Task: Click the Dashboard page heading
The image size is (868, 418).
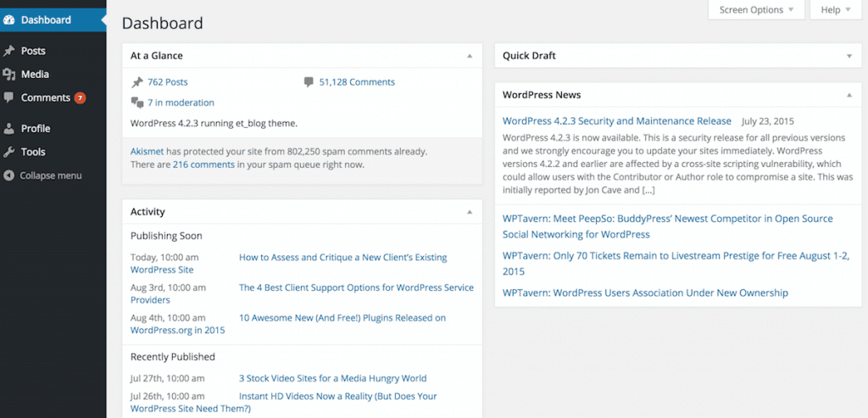Action: click(x=162, y=23)
